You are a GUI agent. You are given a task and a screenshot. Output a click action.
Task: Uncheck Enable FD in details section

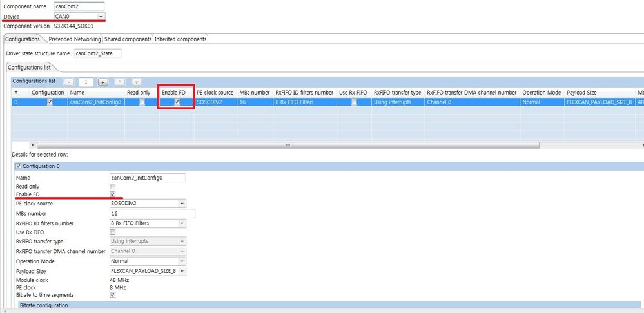click(113, 194)
